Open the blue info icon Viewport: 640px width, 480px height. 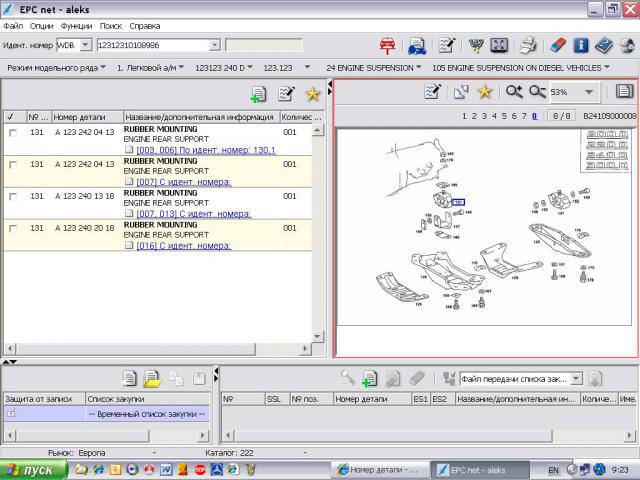(x=581, y=45)
